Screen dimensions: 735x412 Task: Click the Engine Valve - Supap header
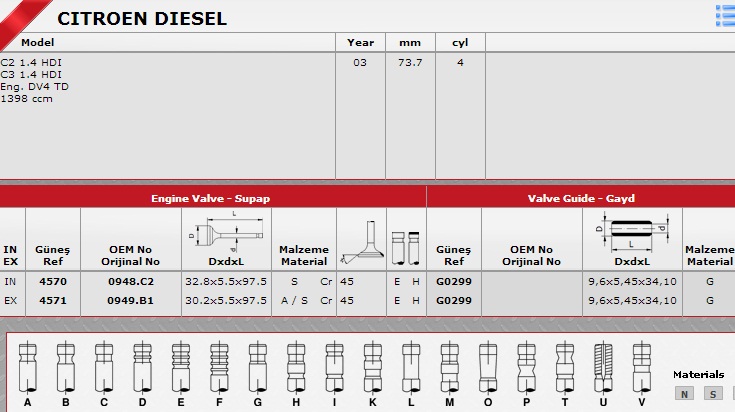(210, 198)
